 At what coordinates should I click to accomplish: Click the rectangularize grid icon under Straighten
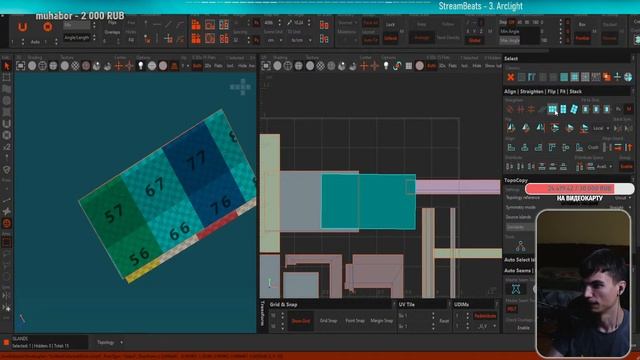click(552, 109)
